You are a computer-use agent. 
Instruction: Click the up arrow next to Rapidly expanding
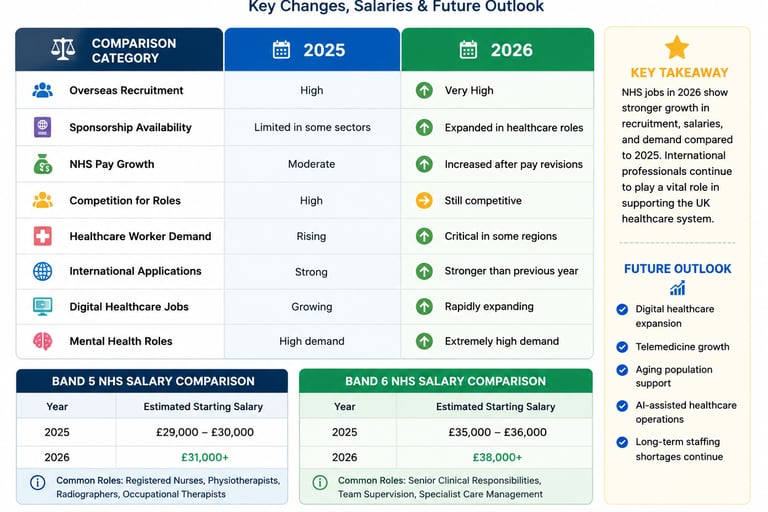coord(424,307)
